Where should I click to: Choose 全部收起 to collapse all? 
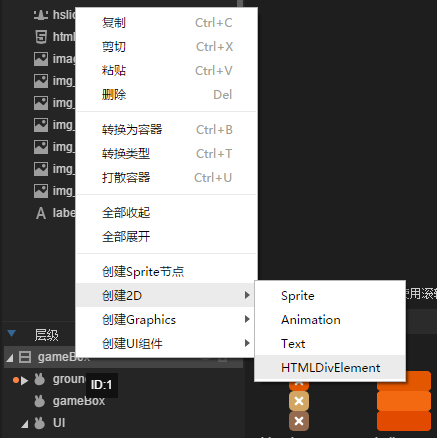167,213
